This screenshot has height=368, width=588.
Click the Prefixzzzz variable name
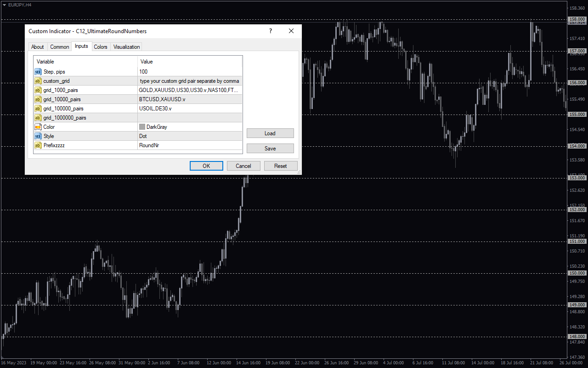(54, 145)
